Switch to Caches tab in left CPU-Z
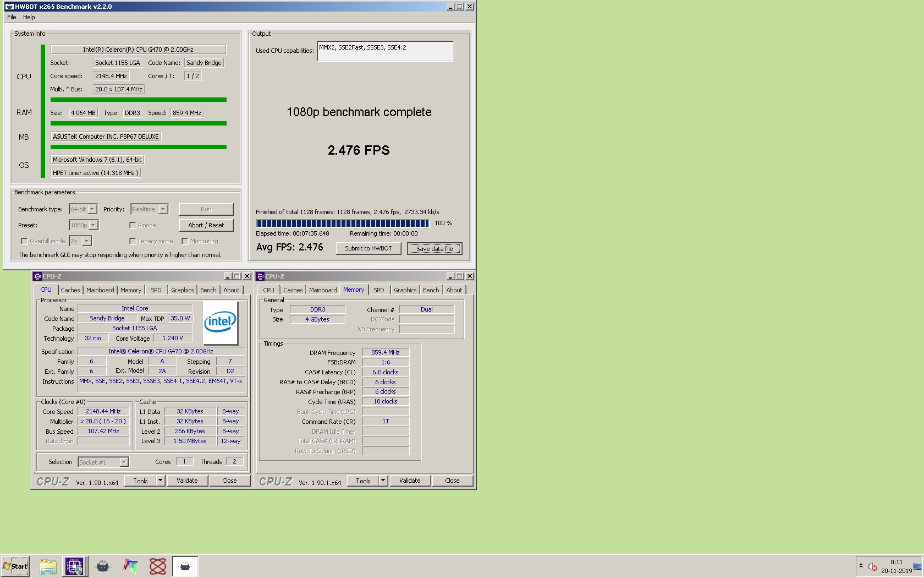The height and width of the screenshot is (578, 924). 70,290
